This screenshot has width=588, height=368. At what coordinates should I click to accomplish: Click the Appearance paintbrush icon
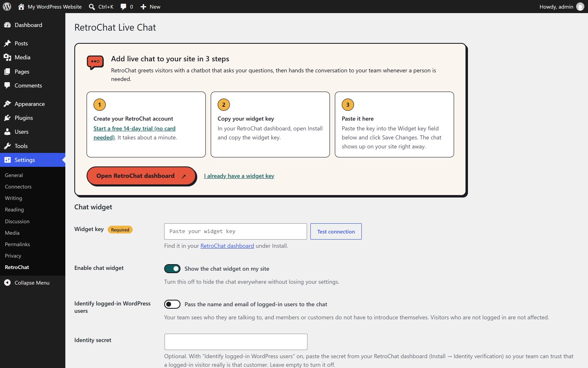coord(7,104)
